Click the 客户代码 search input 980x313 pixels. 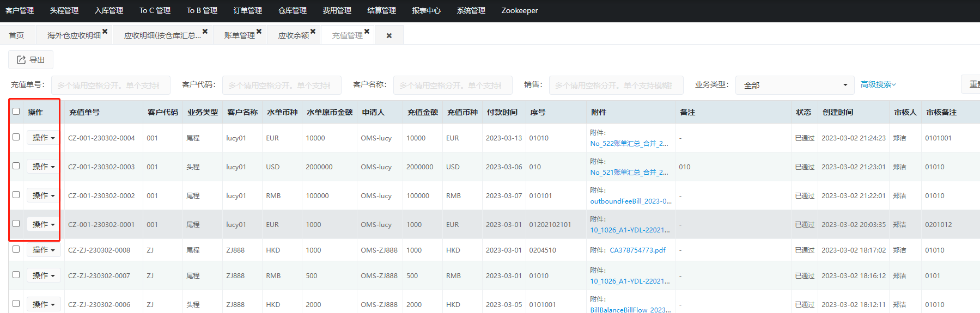pos(282,85)
